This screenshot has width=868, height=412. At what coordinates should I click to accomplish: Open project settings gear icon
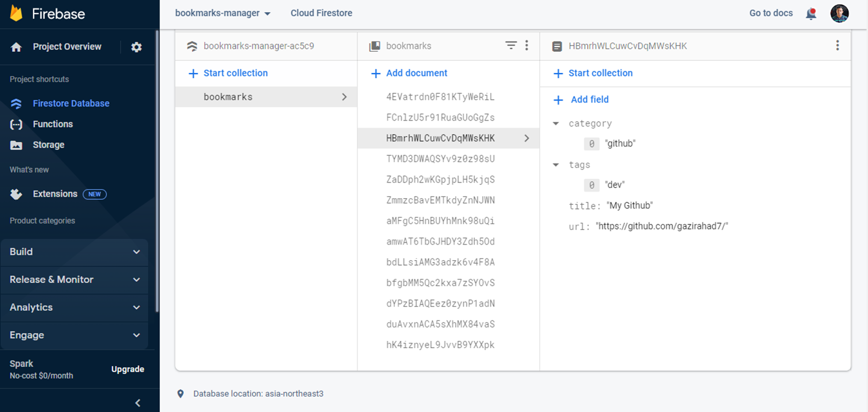click(137, 47)
